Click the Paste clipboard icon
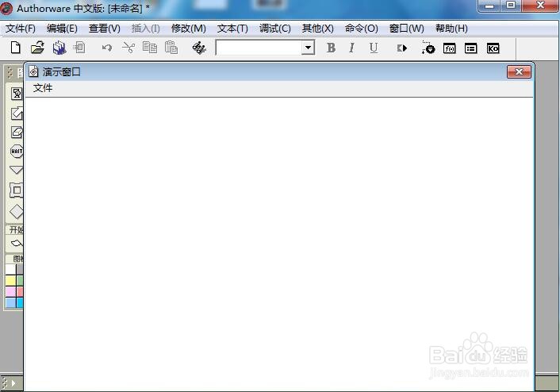The width and height of the screenshot is (560, 392). coord(171,48)
